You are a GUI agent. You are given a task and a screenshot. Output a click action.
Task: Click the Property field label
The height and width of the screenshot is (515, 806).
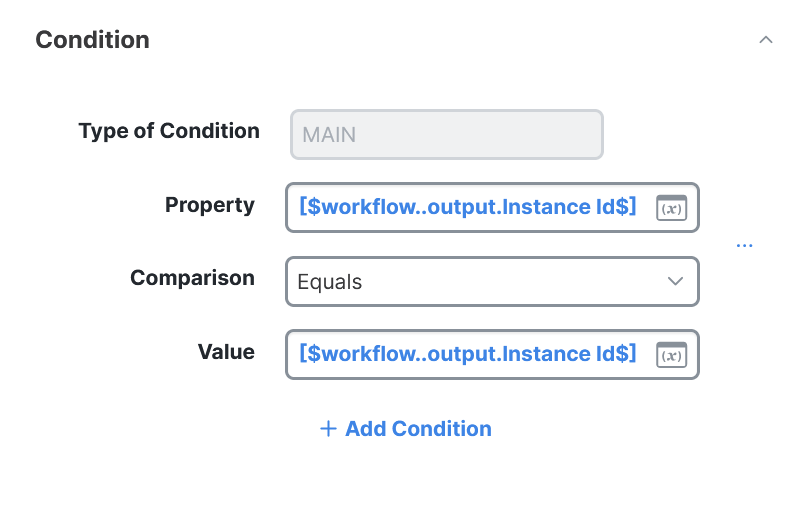coord(210,205)
